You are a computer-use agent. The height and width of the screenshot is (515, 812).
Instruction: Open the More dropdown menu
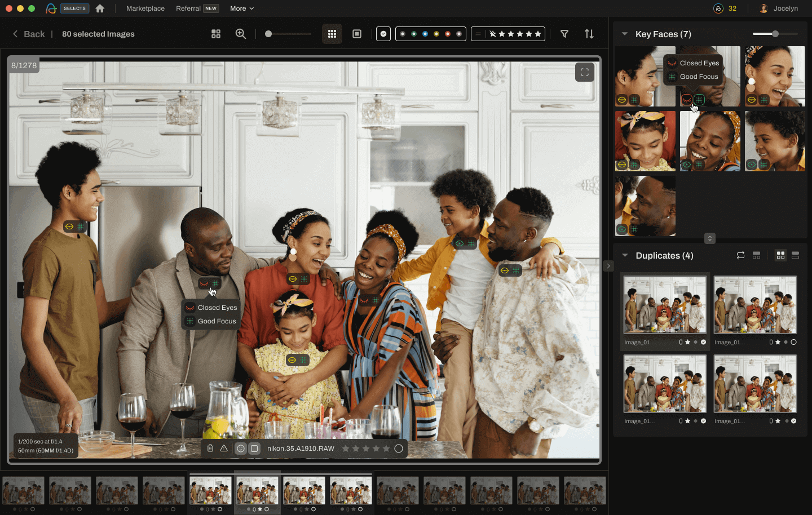pos(241,8)
